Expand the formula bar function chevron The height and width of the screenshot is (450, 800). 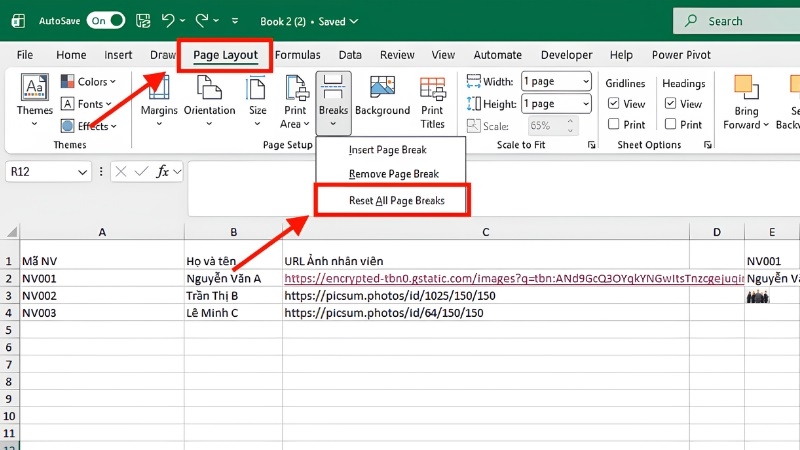pos(177,172)
